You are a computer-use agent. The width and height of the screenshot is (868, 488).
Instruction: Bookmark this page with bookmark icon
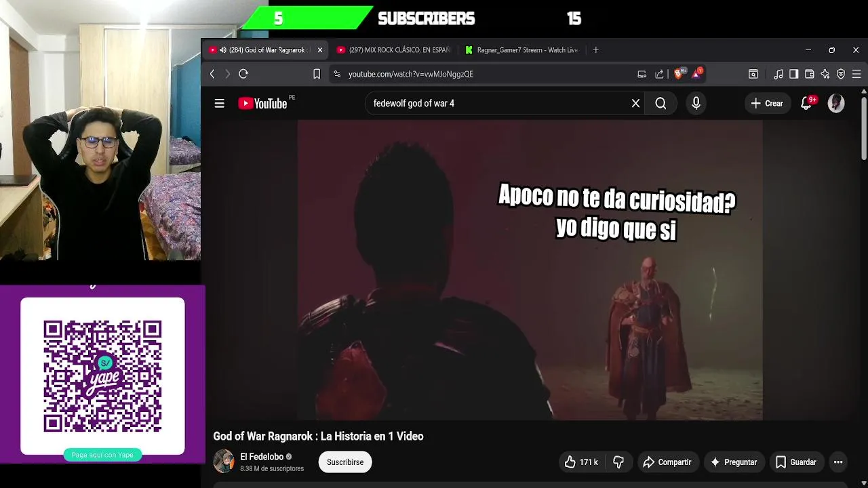click(x=317, y=74)
